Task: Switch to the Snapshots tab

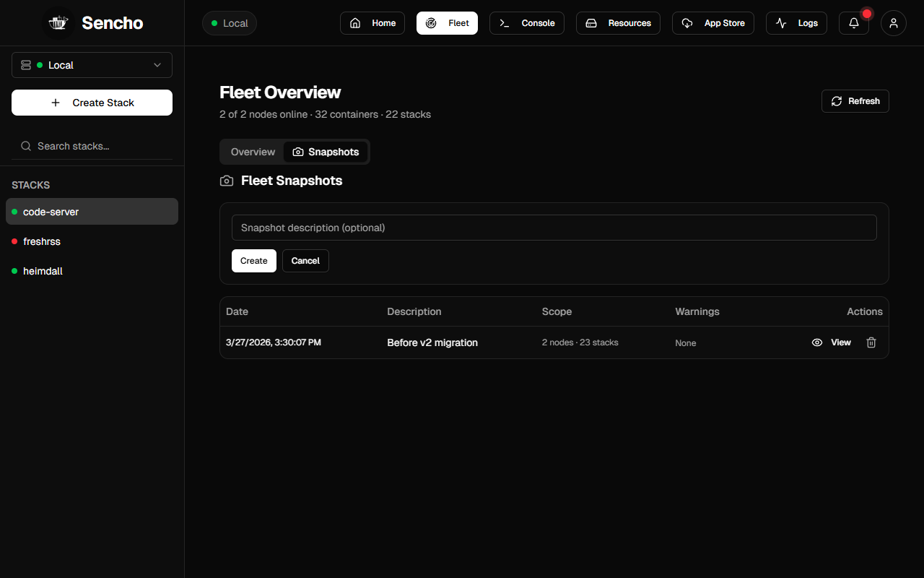Action: [x=326, y=152]
